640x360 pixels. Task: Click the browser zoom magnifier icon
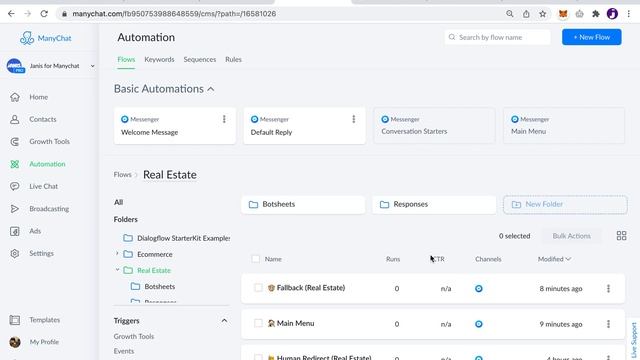coord(509,13)
